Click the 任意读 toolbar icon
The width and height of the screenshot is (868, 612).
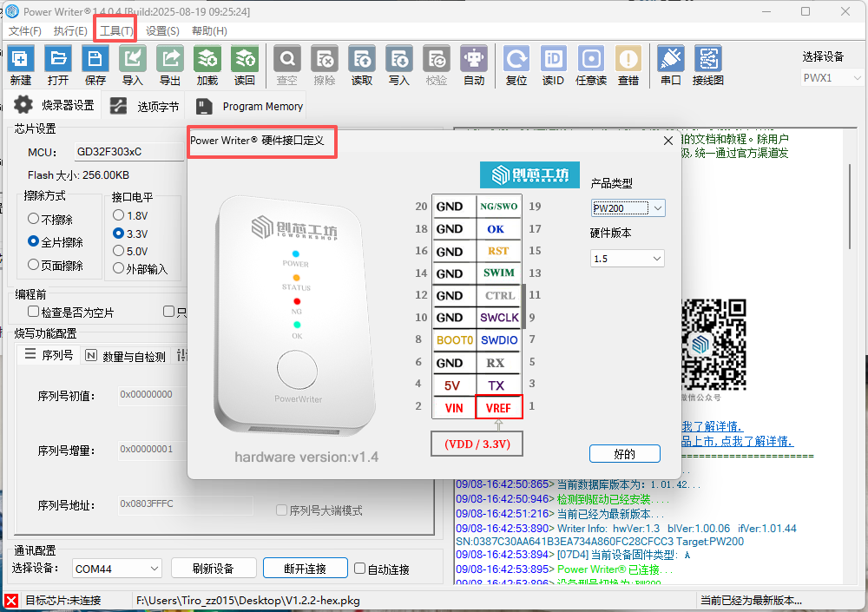590,59
